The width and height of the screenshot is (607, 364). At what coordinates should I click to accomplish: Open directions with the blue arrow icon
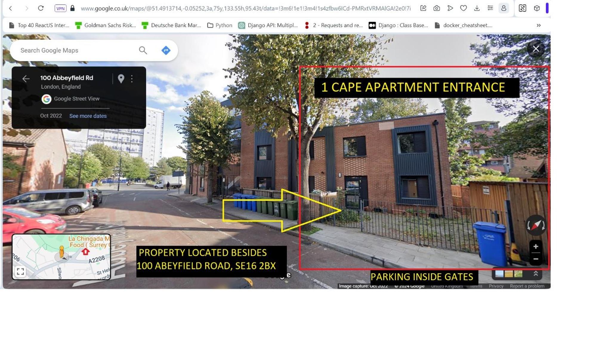(166, 50)
